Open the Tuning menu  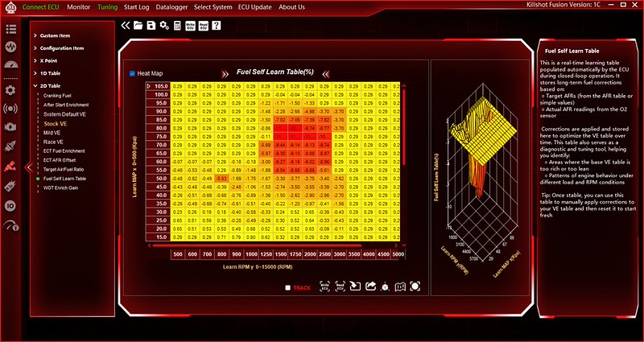[x=108, y=7]
